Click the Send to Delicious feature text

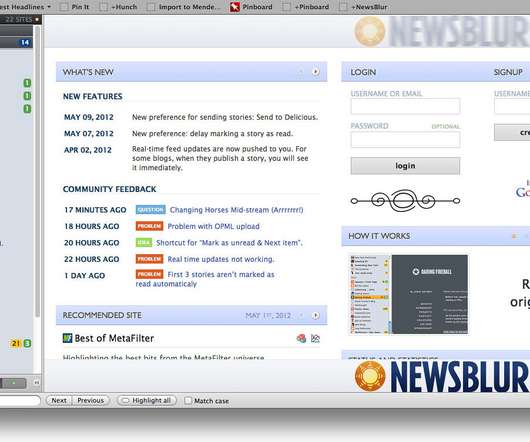tap(225, 117)
